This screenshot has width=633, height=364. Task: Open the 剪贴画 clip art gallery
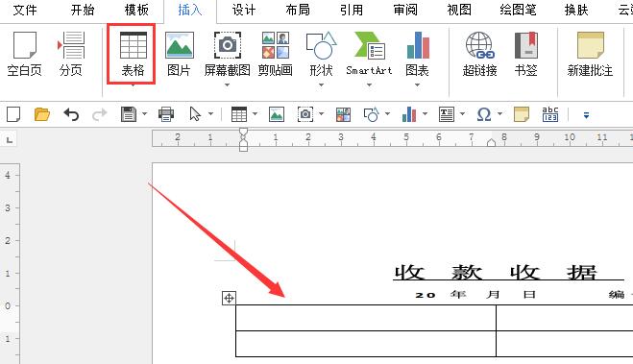[276, 54]
